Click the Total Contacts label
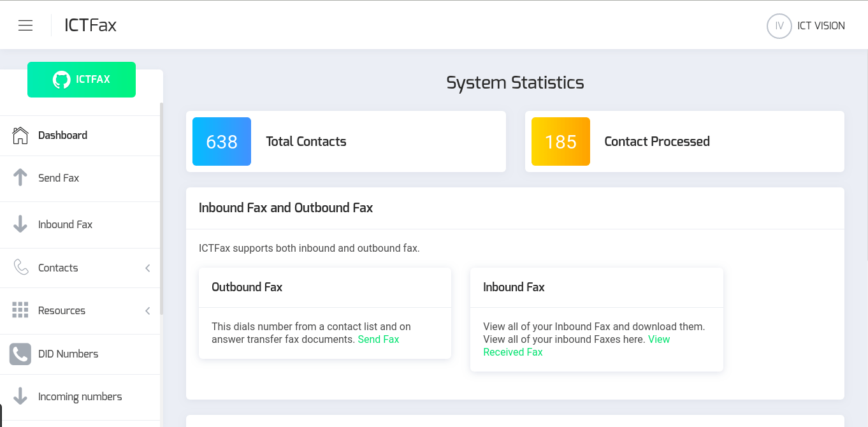Image resolution: width=868 pixels, height=427 pixels. click(306, 141)
